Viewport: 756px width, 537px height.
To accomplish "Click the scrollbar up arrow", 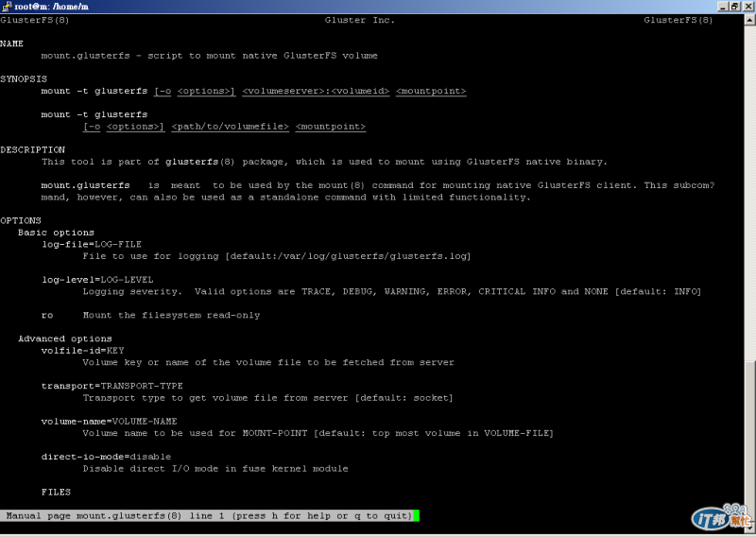I will coord(749,20).
